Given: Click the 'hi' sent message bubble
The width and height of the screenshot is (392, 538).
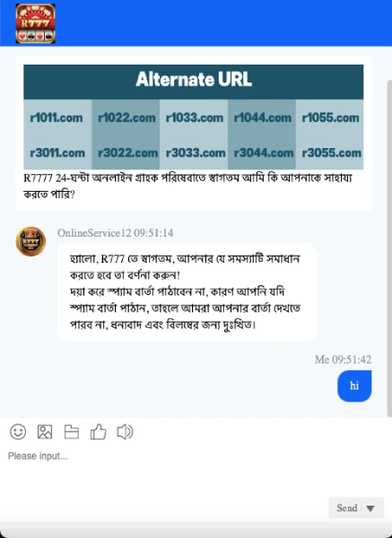Looking at the screenshot, I should (354, 386).
